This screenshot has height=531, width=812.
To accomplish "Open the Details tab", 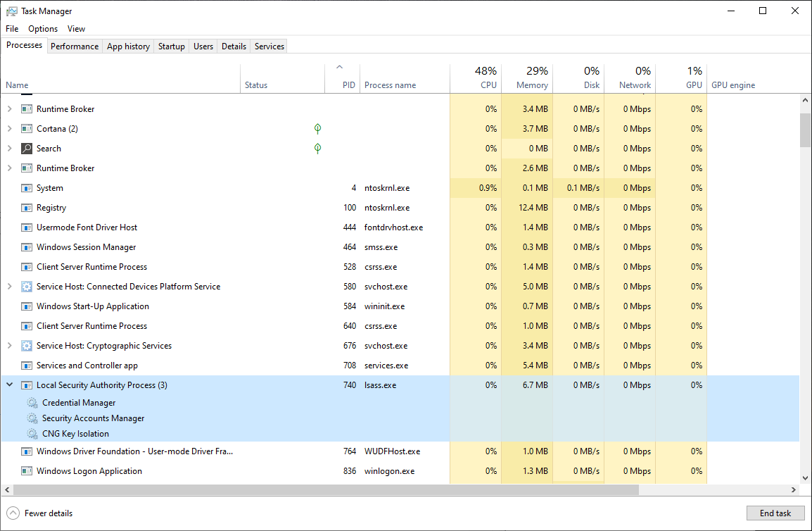I will pyautogui.click(x=234, y=46).
